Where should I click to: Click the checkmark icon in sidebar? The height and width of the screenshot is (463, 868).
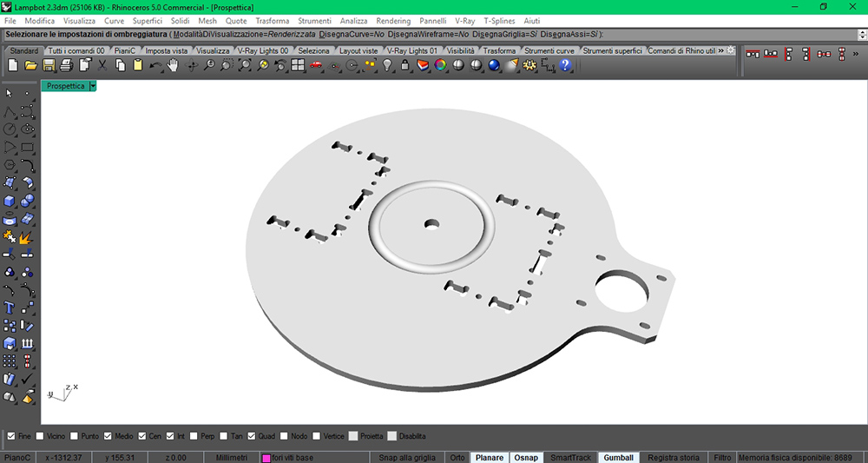(27, 379)
